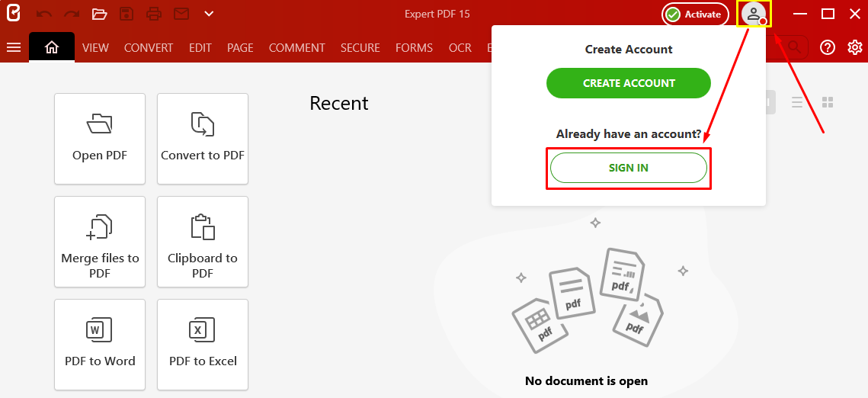Open the FORMS tab
This screenshot has width=868, height=398.
click(x=414, y=48)
